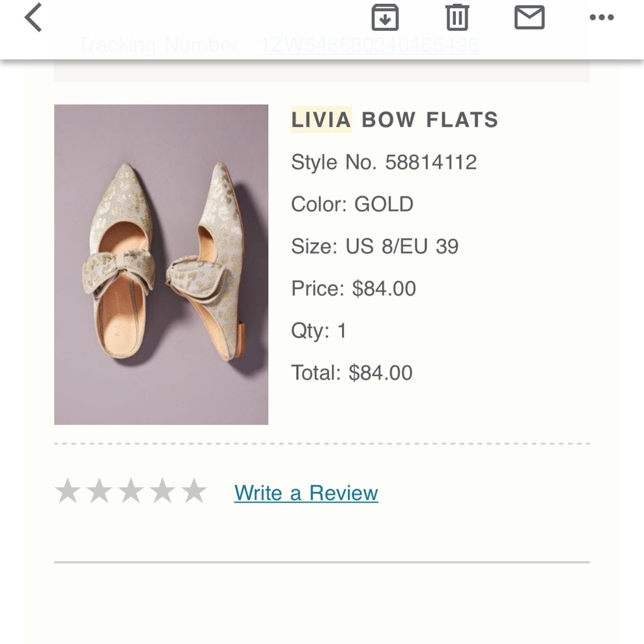
Task: Click the four-star rating position
Action: click(x=162, y=492)
